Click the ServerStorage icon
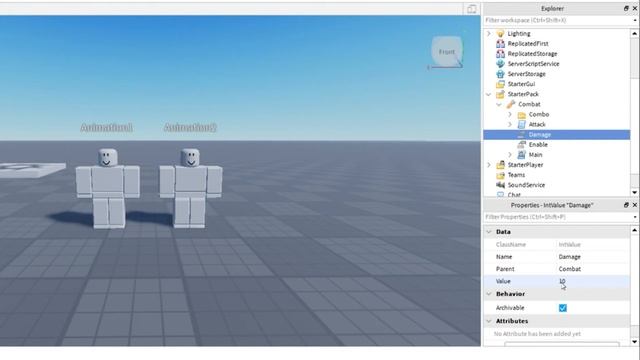Image resolution: width=640 pixels, height=360 pixels. [x=500, y=74]
